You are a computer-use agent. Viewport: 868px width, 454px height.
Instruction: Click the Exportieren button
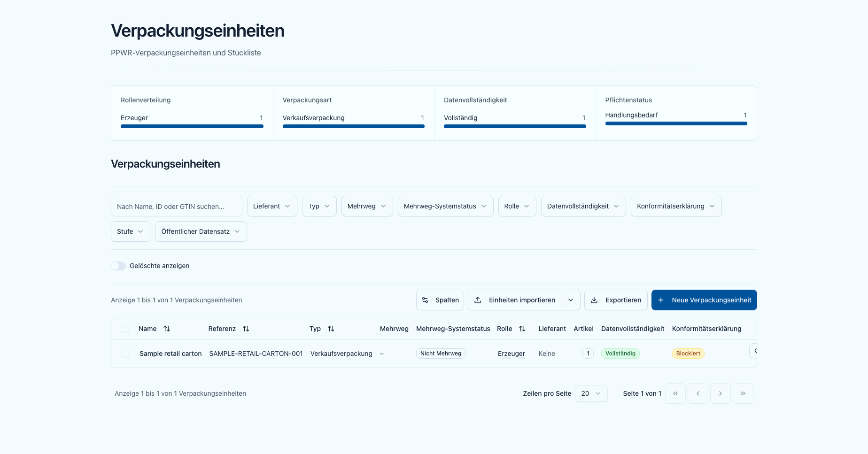(x=616, y=300)
